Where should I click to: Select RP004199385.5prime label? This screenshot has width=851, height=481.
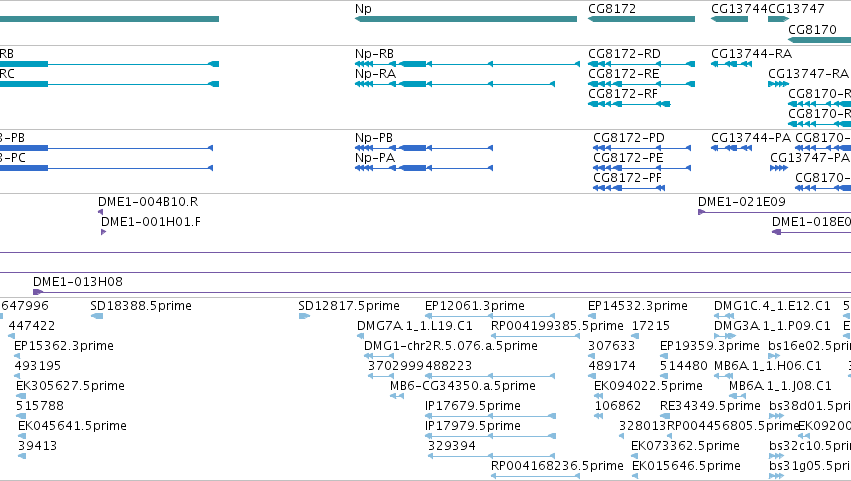557,326
